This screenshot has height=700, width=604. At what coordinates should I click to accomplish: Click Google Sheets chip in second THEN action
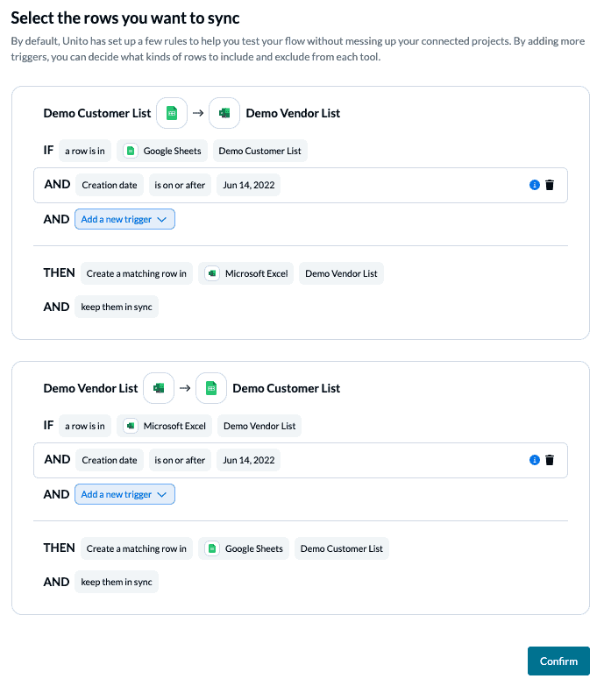(244, 548)
